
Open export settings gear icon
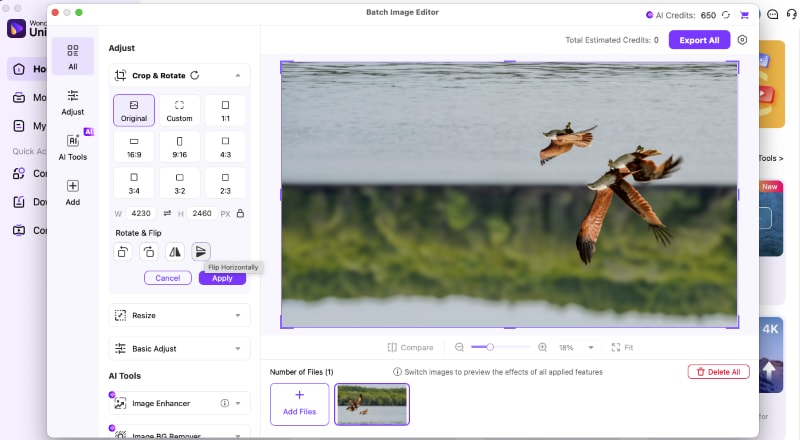pos(742,40)
